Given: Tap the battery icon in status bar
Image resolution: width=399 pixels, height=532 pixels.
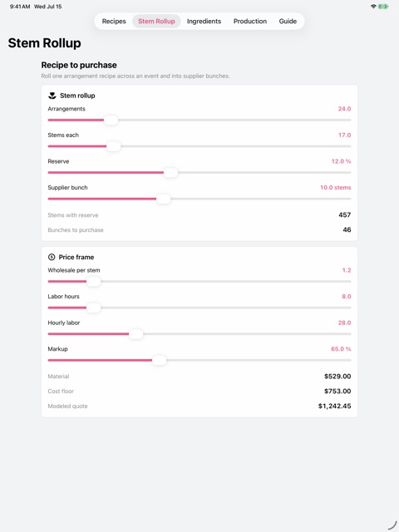Looking at the screenshot, I should [383, 7].
